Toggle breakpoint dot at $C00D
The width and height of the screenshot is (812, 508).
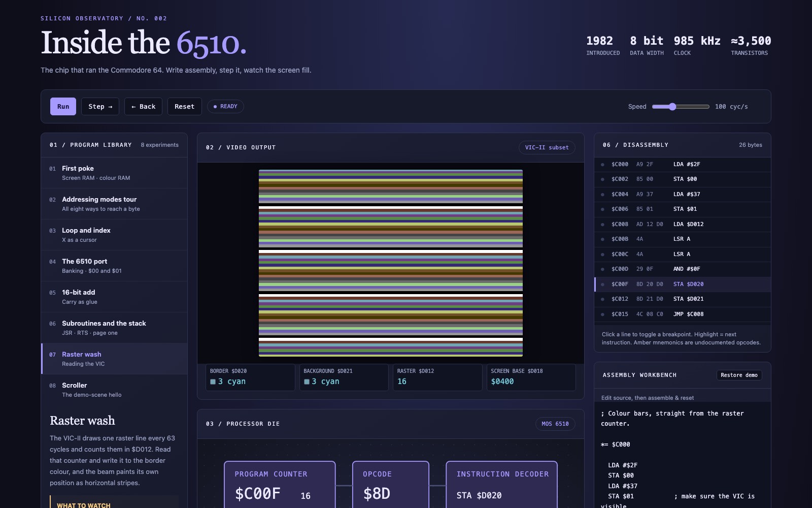(602, 269)
